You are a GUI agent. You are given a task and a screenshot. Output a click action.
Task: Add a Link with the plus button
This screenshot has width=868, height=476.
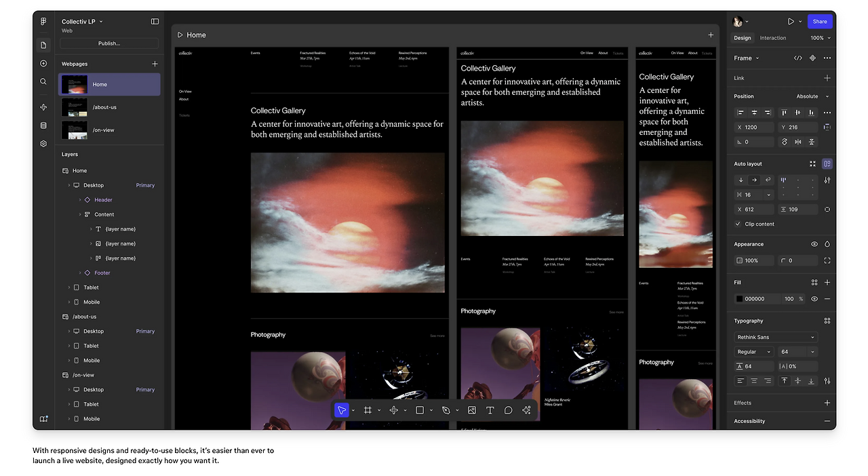(827, 78)
